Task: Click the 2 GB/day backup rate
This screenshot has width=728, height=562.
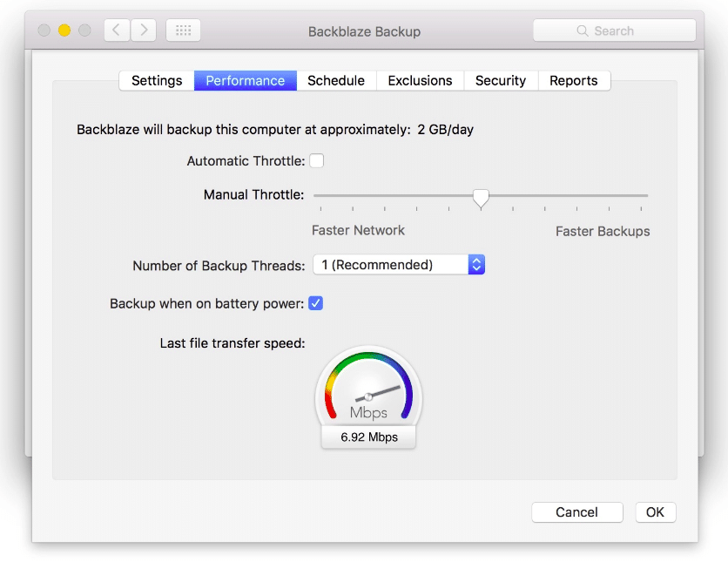Action: click(x=445, y=130)
